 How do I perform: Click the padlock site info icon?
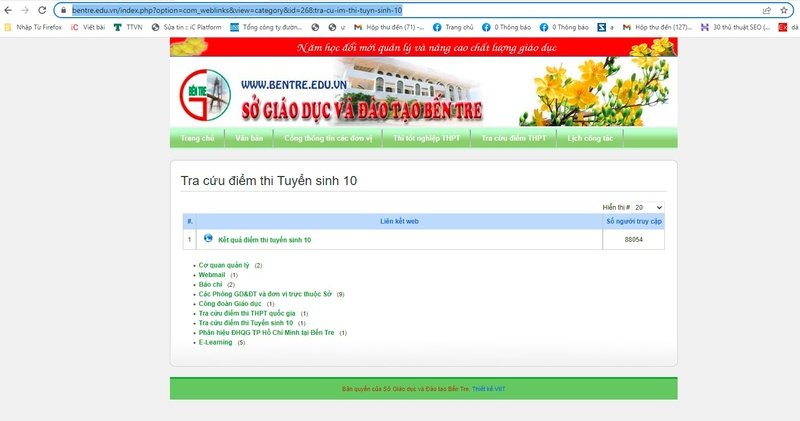click(64, 10)
